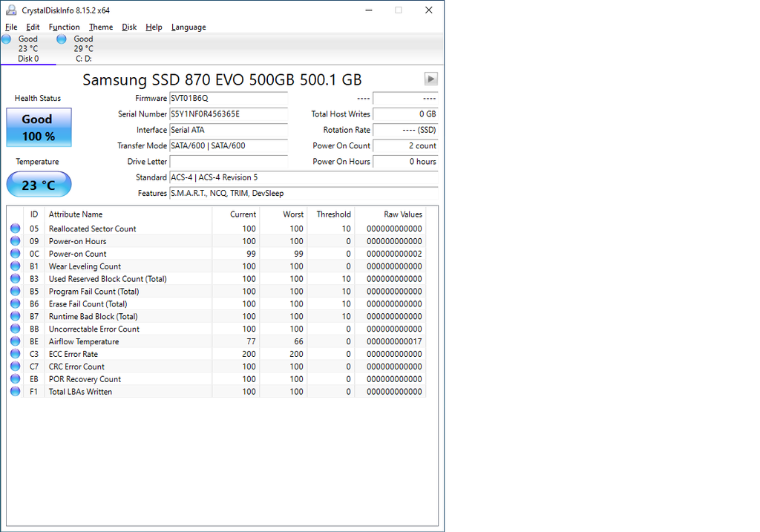Click the C: D: drive status orb
This screenshot has height=532, width=760.
(x=62, y=39)
